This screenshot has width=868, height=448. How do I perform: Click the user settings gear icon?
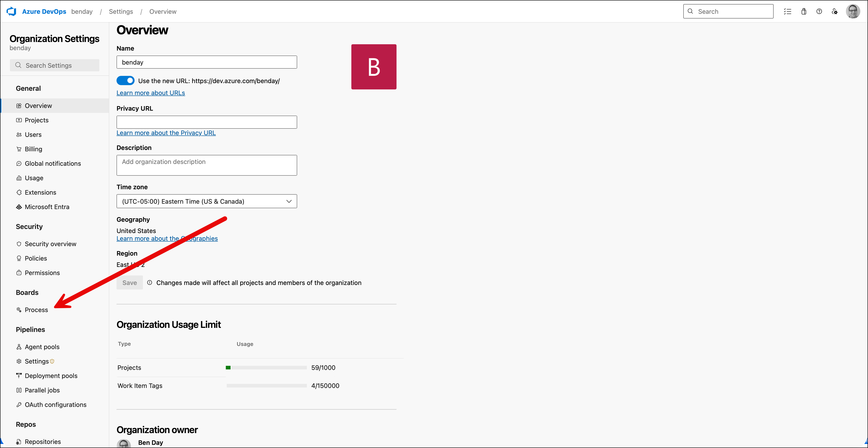(835, 11)
